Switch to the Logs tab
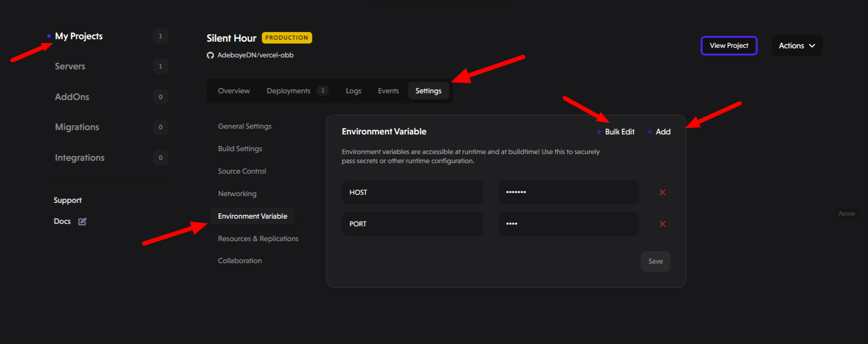868x344 pixels. 354,91
